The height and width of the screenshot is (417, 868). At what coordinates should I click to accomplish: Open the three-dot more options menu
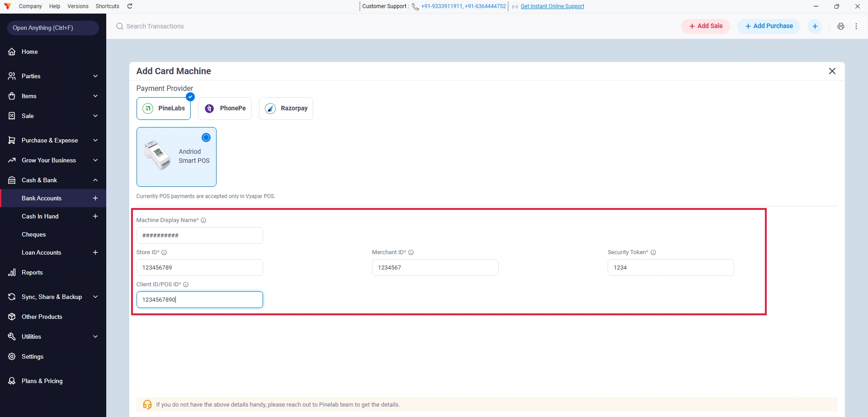pos(856,26)
